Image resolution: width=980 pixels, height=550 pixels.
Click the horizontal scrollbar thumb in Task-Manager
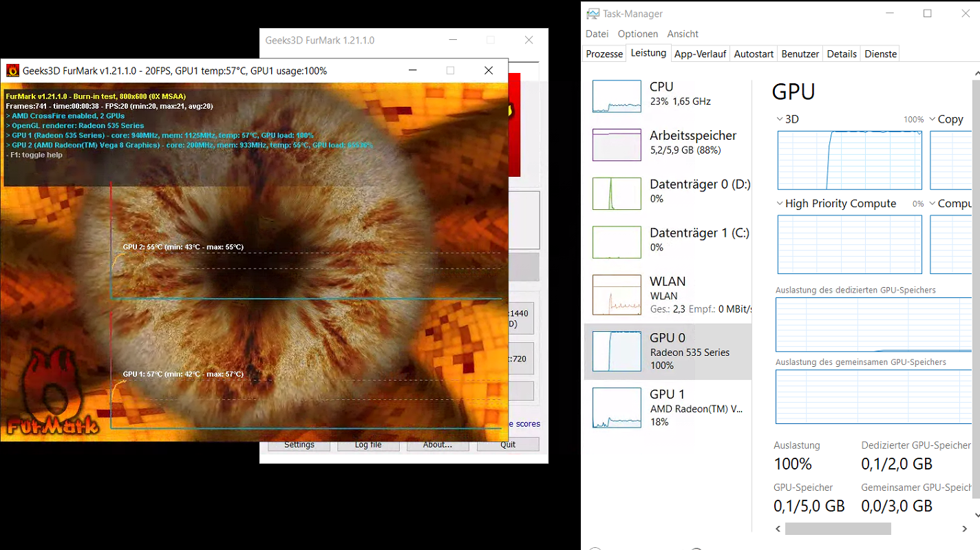(x=838, y=529)
